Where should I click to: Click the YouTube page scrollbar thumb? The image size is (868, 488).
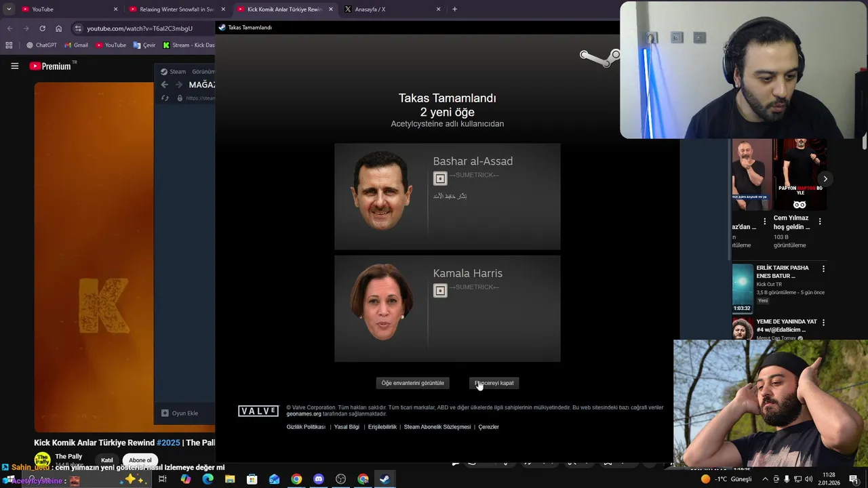coord(865,141)
